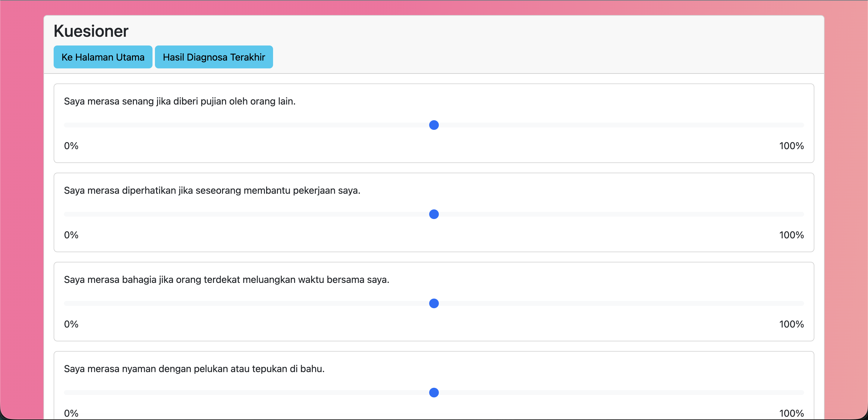Click the pink background left of the card
This screenshot has width=868, height=420.
[x=22, y=209]
